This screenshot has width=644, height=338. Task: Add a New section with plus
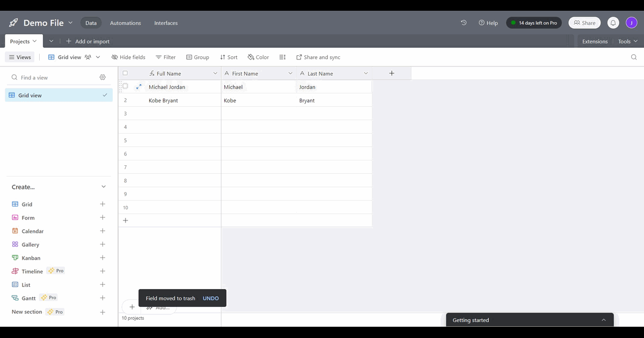pyautogui.click(x=103, y=312)
